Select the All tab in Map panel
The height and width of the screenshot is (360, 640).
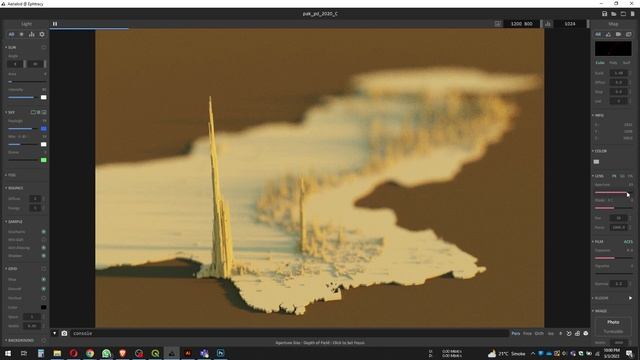(x=598, y=34)
